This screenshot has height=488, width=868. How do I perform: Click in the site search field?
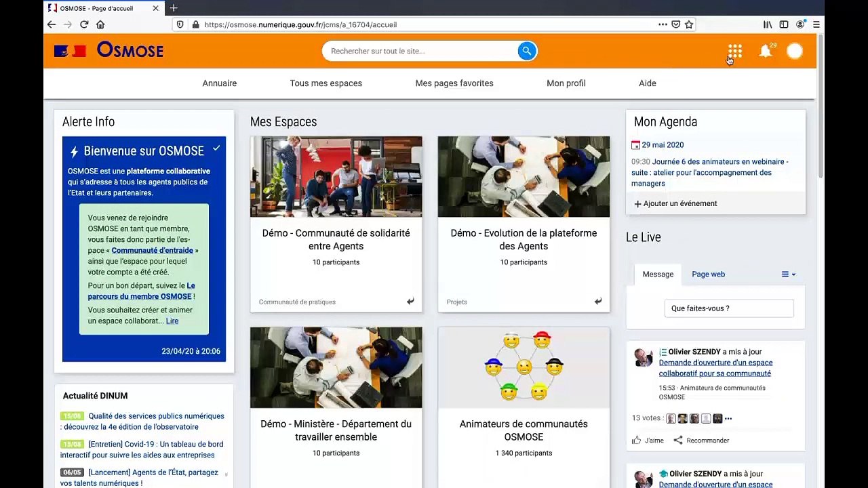click(420, 51)
